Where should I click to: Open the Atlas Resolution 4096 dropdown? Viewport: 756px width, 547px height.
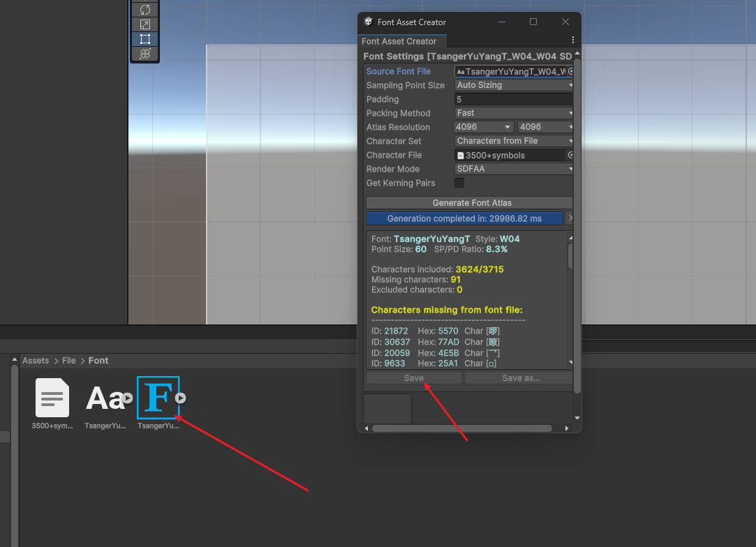[x=483, y=126]
